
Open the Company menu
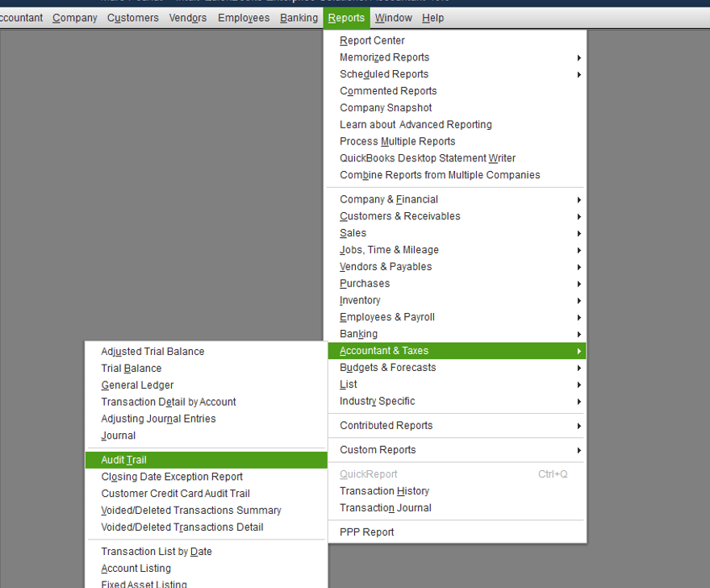(x=75, y=18)
